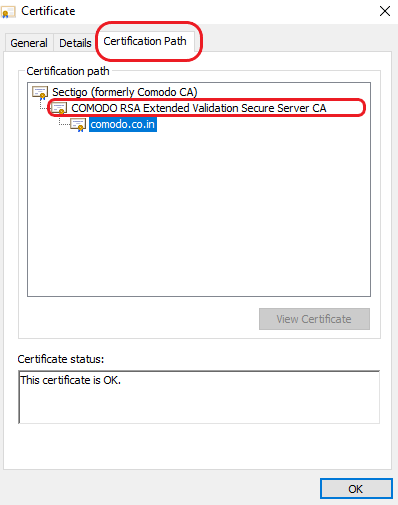Screen dimensions: 398x505
Task: Switch to the Details tab
Action: point(75,43)
